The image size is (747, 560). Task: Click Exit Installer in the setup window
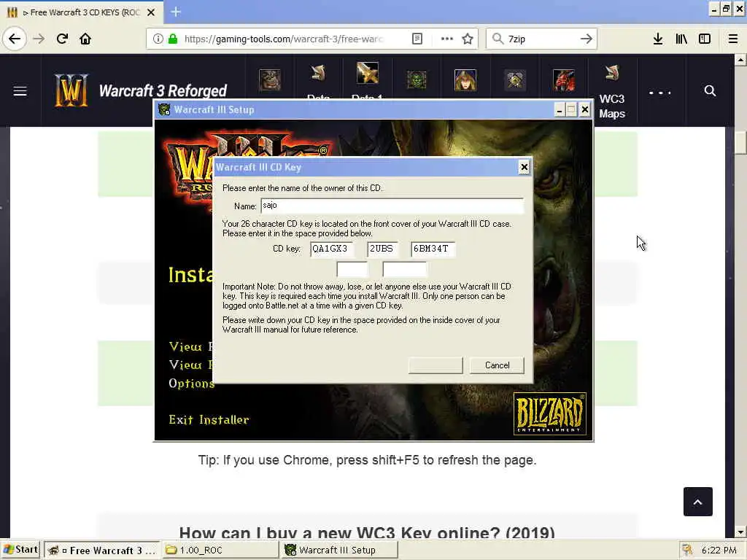[x=209, y=419]
